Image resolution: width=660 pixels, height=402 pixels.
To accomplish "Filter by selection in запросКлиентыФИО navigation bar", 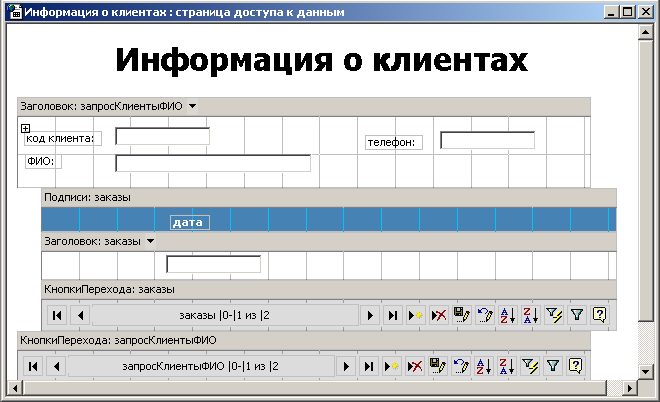I will [530, 366].
